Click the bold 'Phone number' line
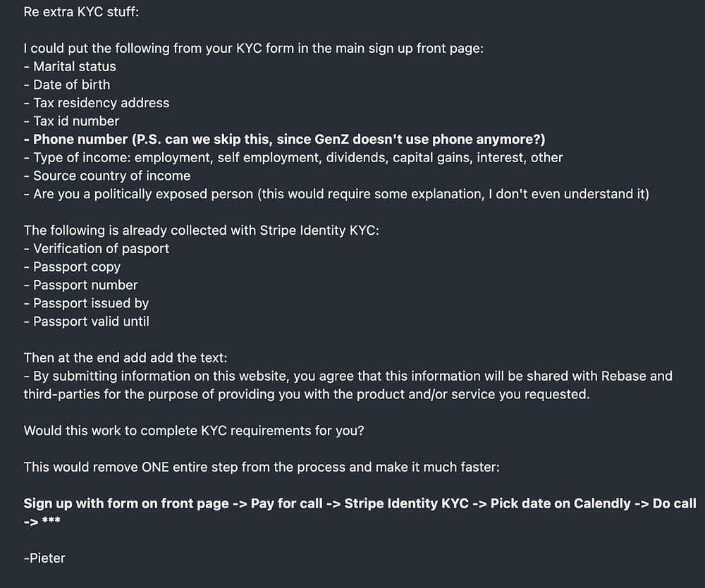The image size is (705, 588). pyautogui.click(x=285, y=140)
